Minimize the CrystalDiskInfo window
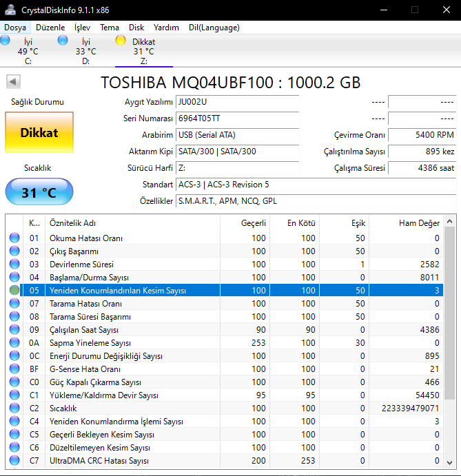Viewport: 461px width, 476px height. click(x=384, y=10)
